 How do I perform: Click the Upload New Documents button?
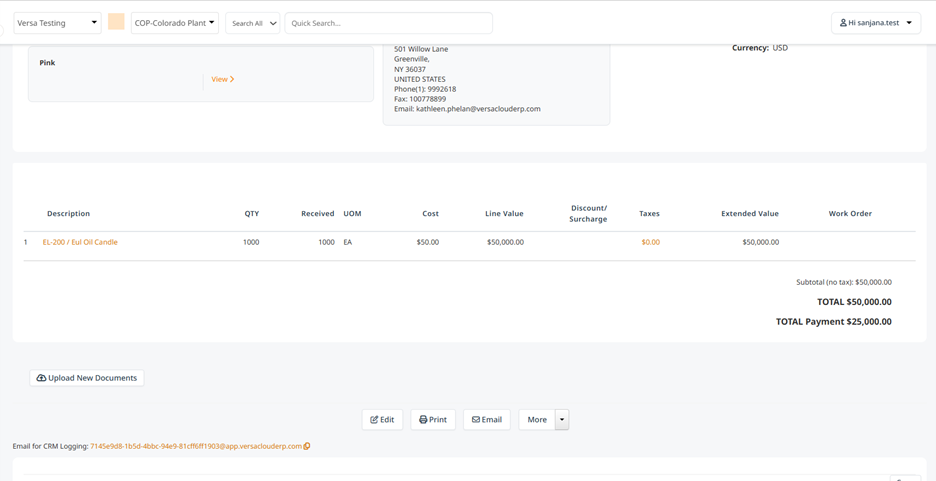tap(87, 378)
